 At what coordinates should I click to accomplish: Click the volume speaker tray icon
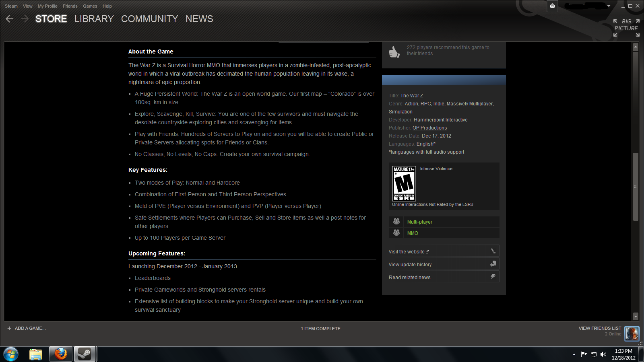click(x=603, y=354)
